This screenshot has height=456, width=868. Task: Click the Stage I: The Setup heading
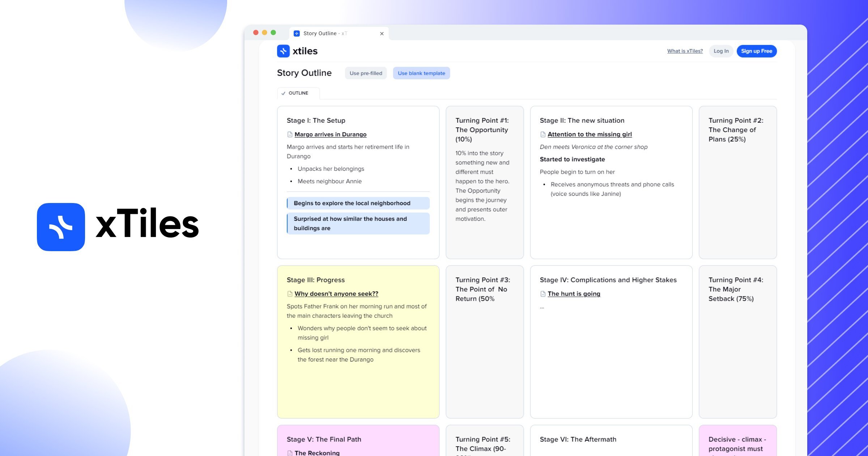point(316,121)
